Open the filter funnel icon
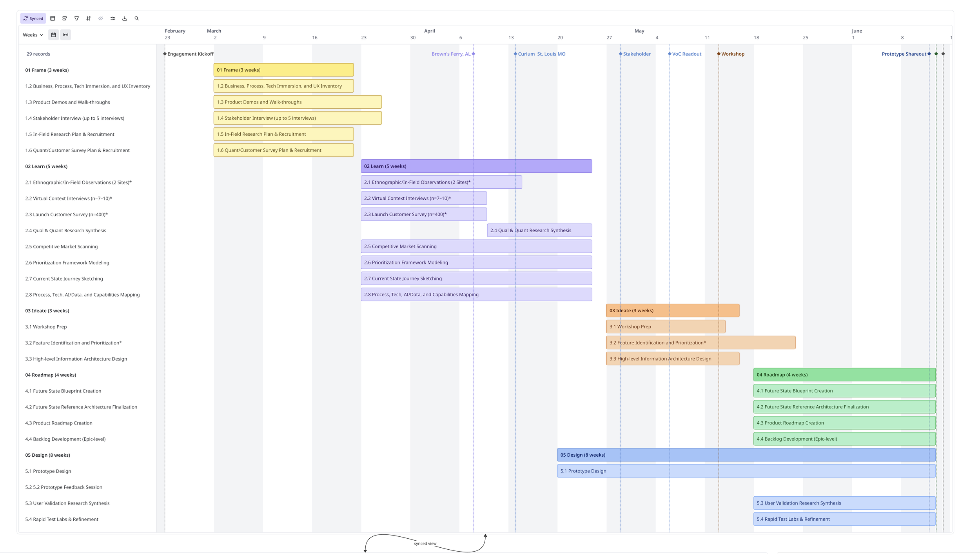 77,18
